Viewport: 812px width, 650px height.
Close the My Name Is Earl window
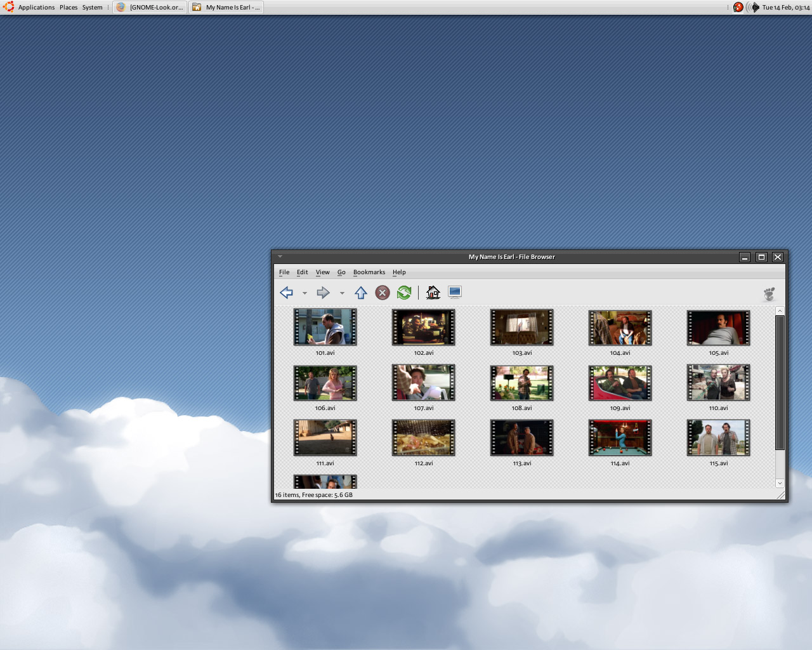click(778, 257)
